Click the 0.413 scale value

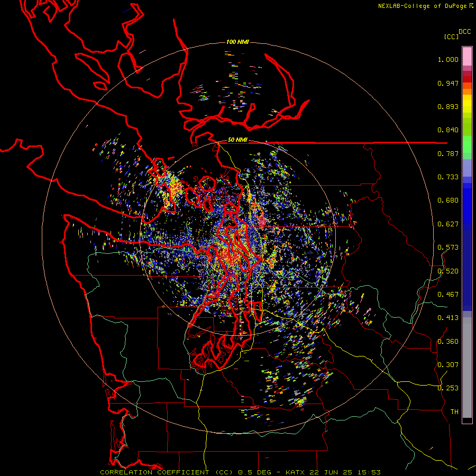448,318
